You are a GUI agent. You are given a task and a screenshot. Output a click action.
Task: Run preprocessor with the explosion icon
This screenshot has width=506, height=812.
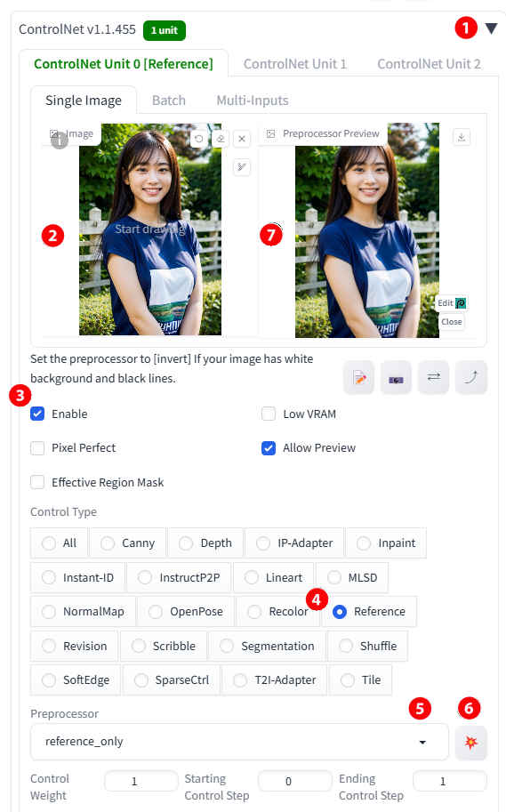[x=470, y=743]
